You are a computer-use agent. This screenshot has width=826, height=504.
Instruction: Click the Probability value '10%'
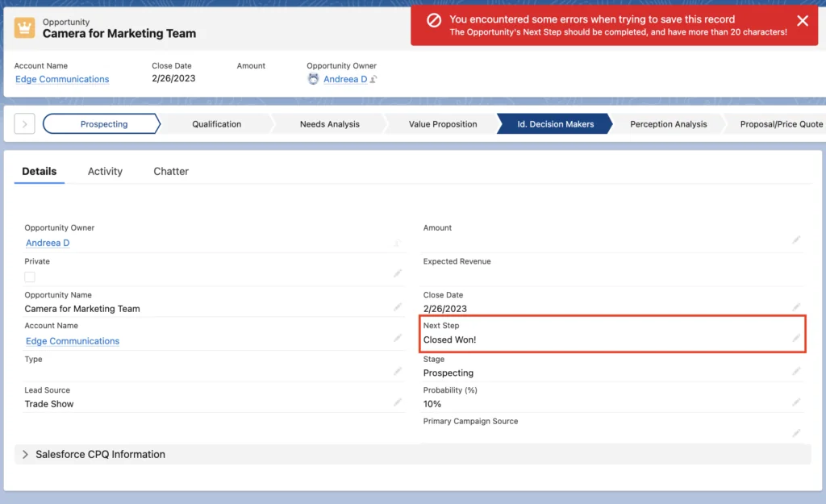click(432, 404)
